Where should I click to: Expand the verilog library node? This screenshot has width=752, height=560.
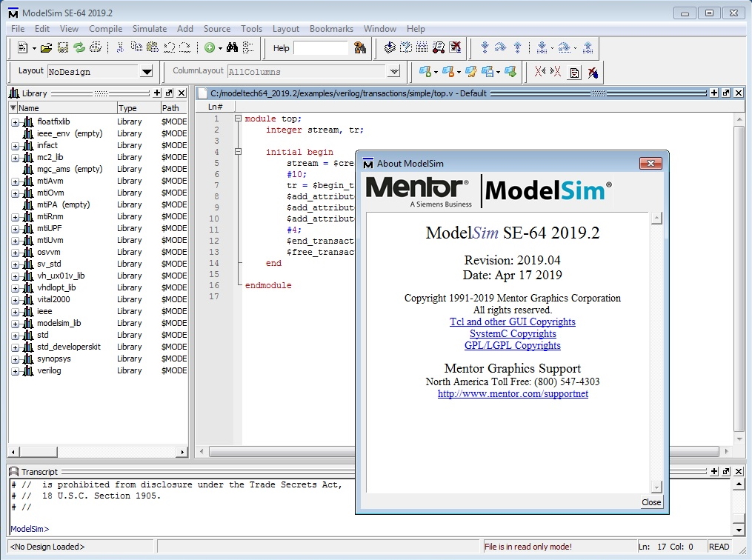15,371
